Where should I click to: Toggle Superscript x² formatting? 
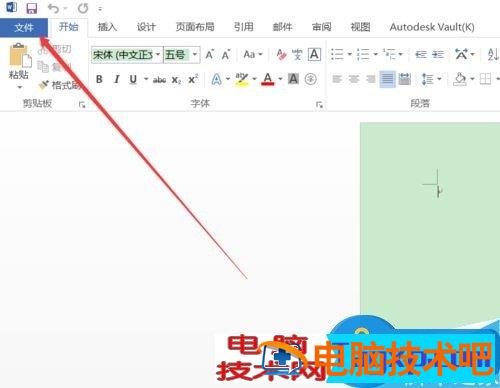(x=193, y=79)
